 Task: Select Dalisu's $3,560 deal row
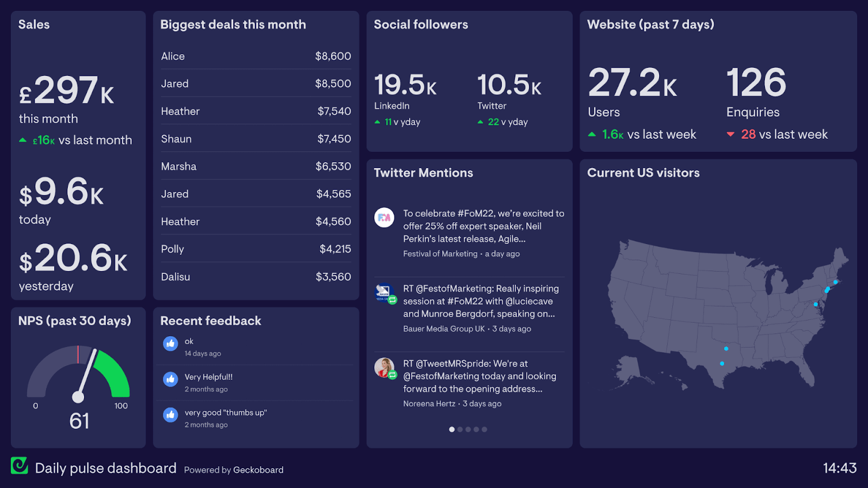click(x=256, y=277)
